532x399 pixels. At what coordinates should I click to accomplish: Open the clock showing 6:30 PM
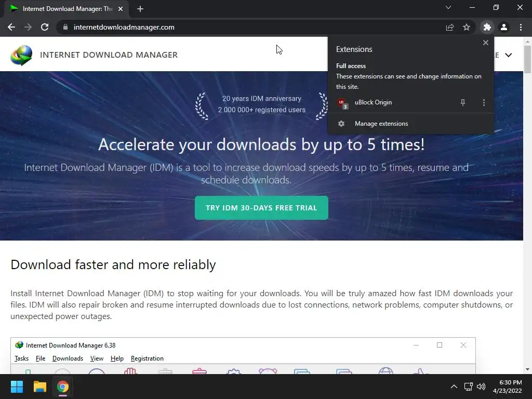pos(507,387)
